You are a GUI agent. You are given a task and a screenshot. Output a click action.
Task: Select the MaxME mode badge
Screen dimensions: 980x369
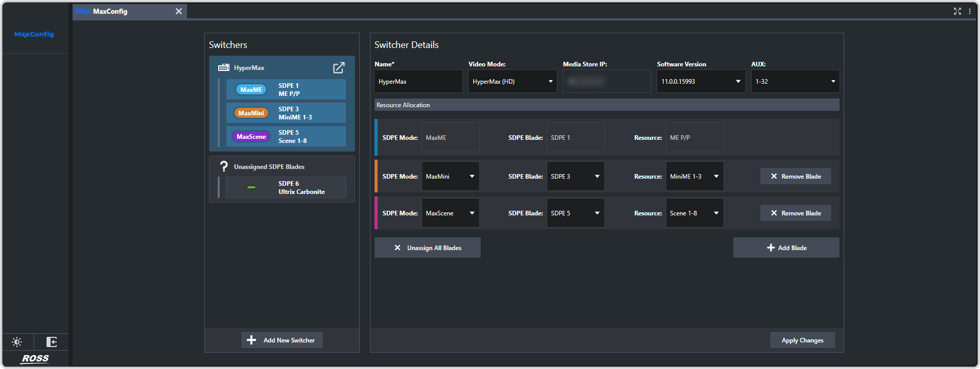251,90
